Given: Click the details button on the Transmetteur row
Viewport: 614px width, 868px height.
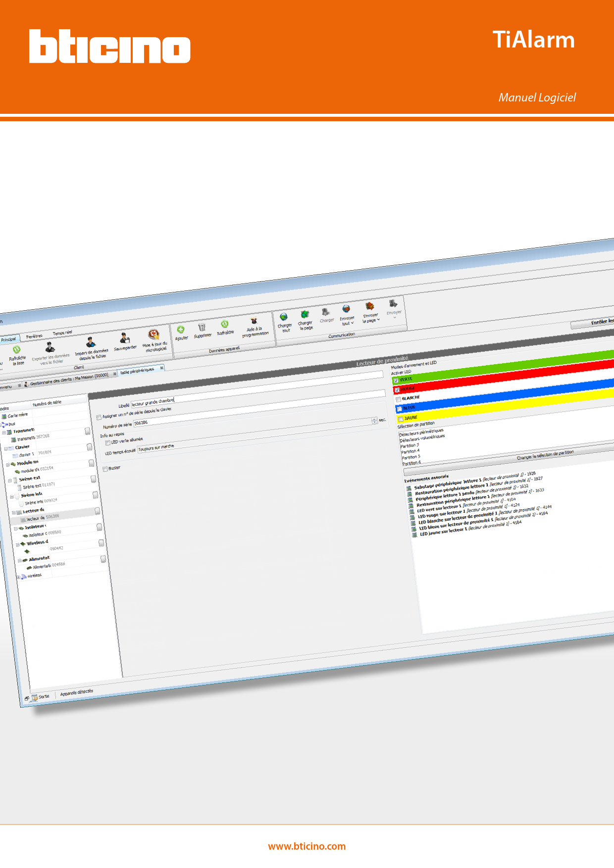Looking at the screenshot, I should coord(88,432).
